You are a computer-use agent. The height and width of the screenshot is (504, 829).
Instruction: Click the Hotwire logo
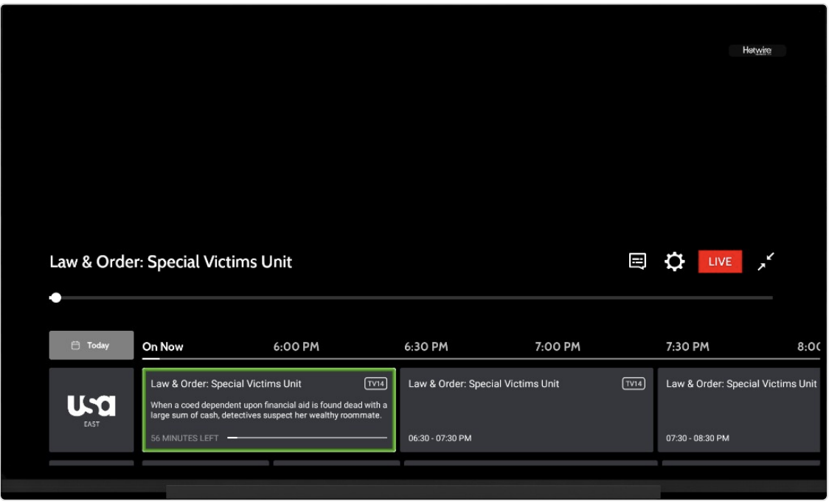pyautogui.click(x=757, y=51)
